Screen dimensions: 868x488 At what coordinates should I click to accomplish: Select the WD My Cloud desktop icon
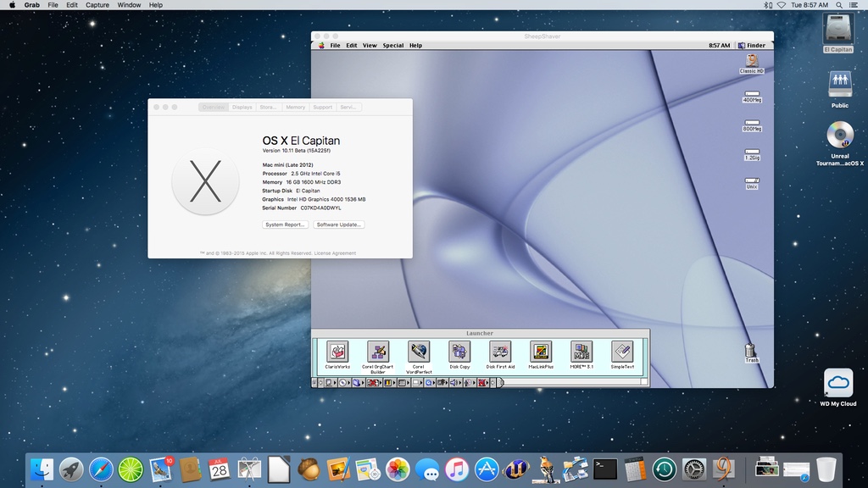click(x=838, y=386)
